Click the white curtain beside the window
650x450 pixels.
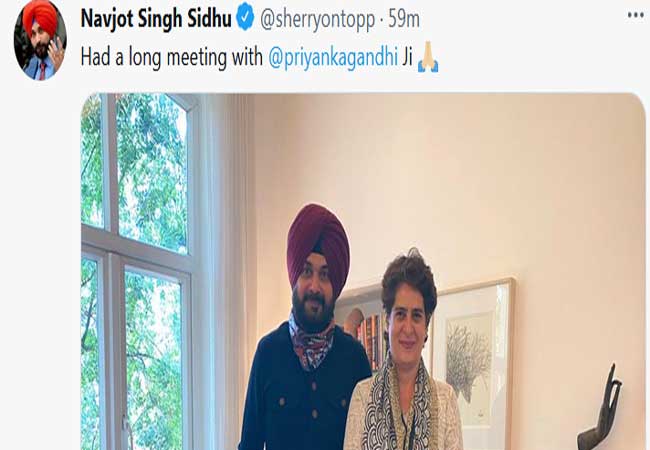coord(224,271)
